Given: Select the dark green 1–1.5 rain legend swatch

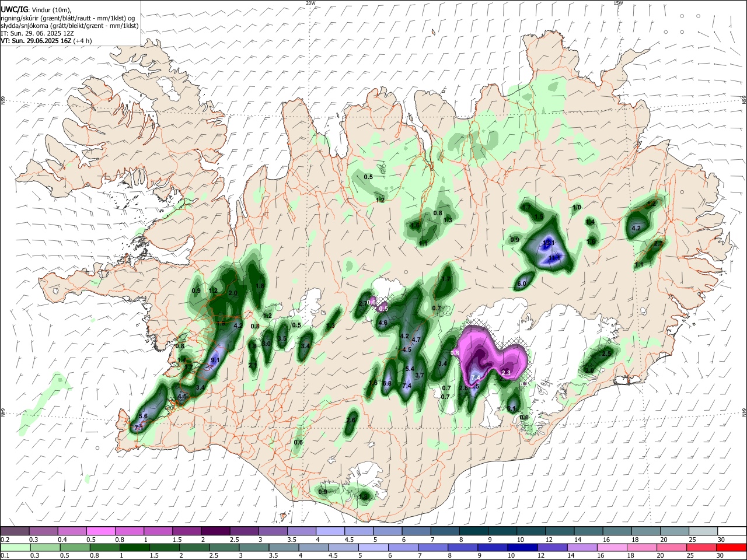Looking at the screenshot, I should click(134, 548).
